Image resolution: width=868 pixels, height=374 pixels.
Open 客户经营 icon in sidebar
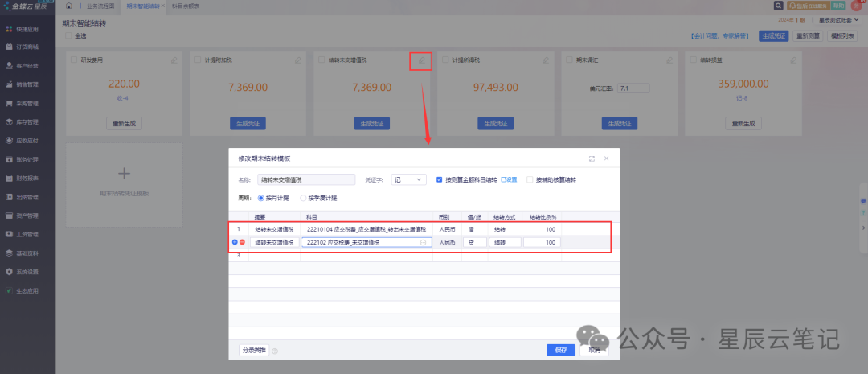[x=10, y=66]
